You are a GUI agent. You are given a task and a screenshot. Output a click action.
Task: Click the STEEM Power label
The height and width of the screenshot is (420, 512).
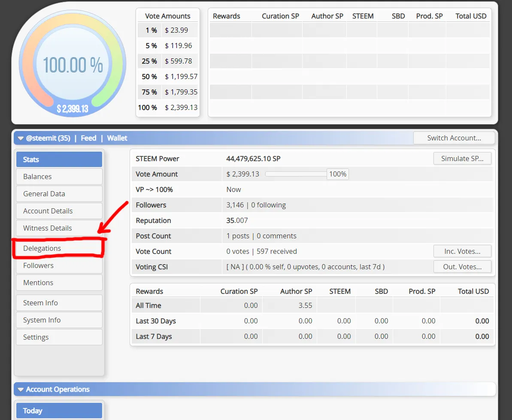pos(158,159)
